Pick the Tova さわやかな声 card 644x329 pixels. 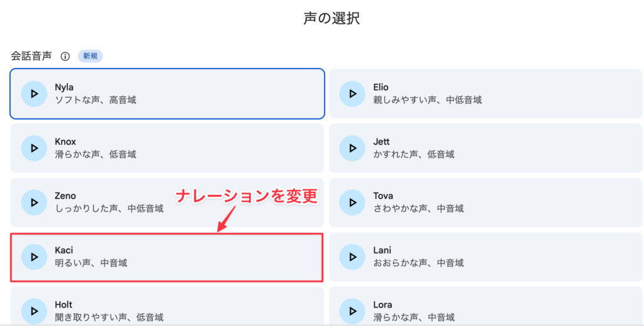(x=486, y=203)
